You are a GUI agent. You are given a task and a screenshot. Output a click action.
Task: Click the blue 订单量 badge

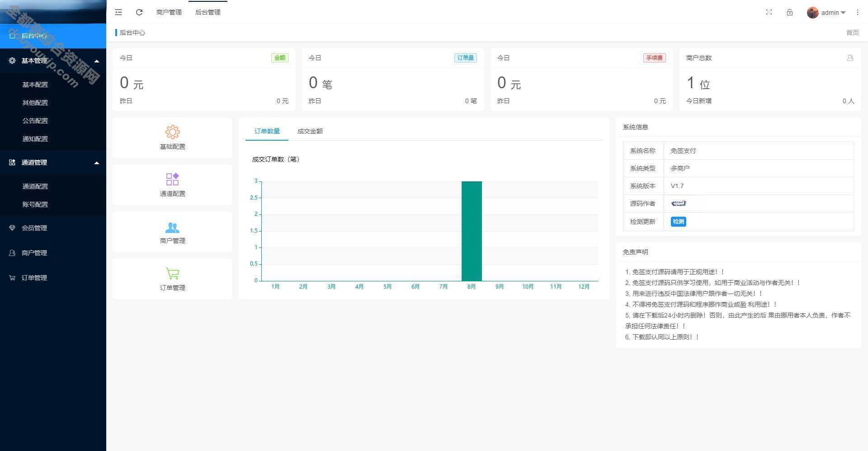point(465,58)
